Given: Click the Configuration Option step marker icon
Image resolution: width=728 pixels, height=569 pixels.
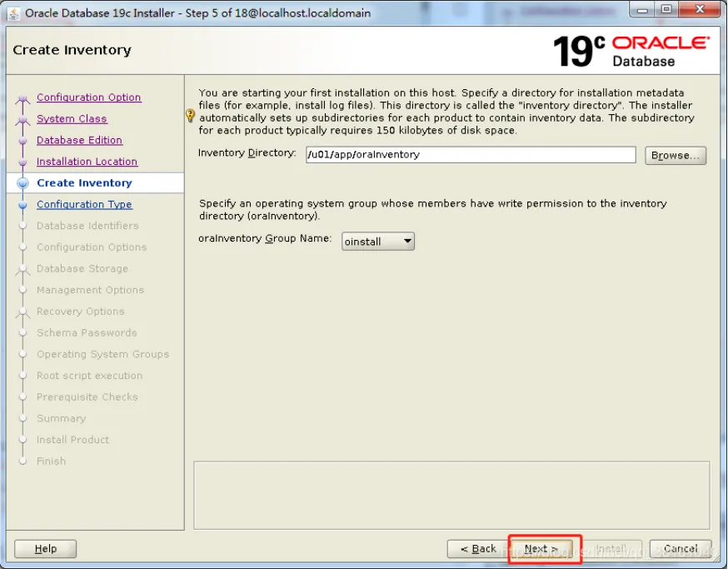Looking at the screenshot, I should (22, 99).
